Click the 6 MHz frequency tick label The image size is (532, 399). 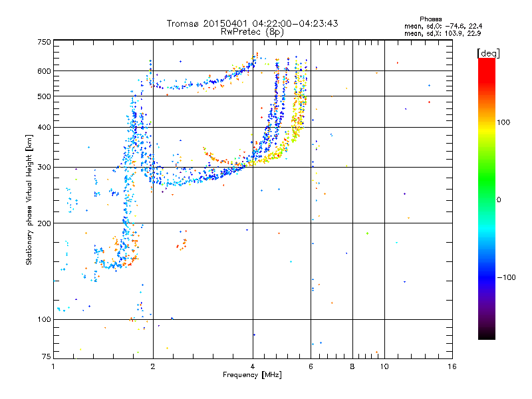(x=311, y=366)
